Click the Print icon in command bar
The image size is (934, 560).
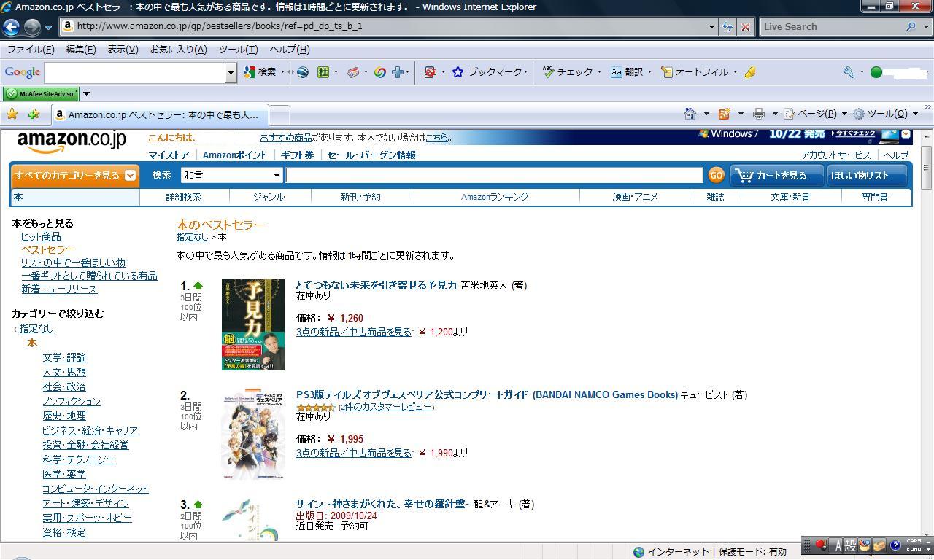coord(759,114)
